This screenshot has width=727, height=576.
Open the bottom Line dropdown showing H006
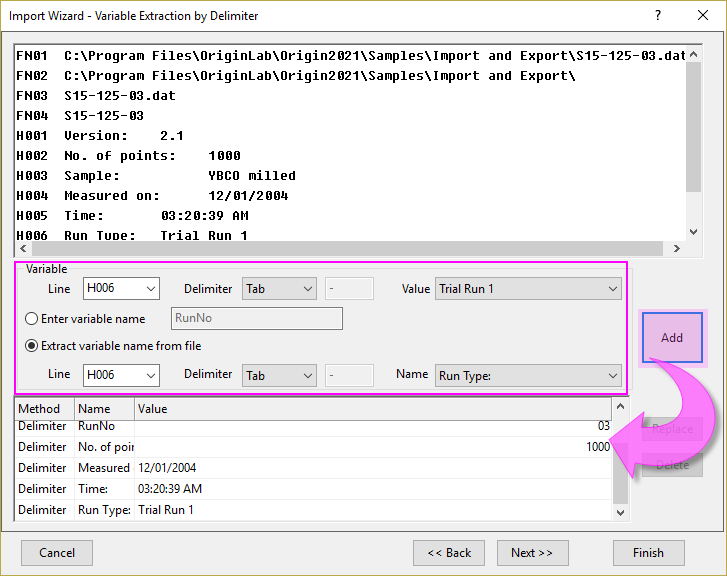coord(120,375)
